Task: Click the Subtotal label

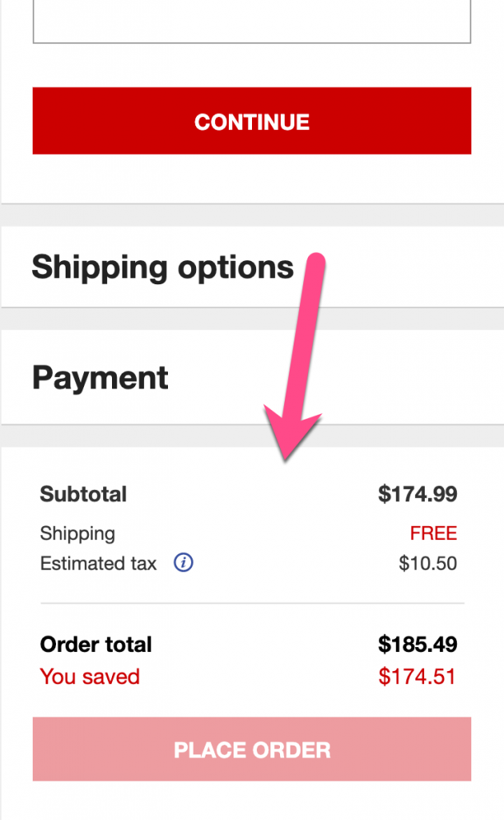Action: [x=83, y=494]
